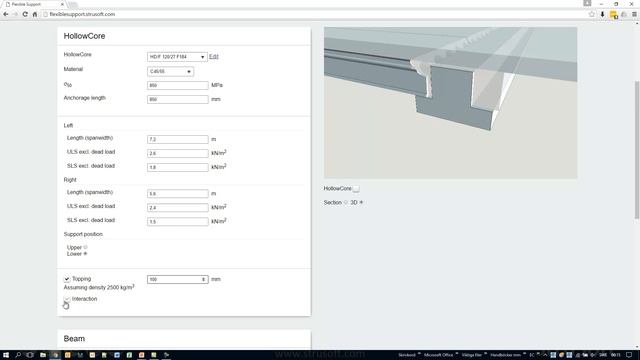Viewport: 640px width, 360px height.
Task: Show hidden system tray icons
Action: pyautogui.click(x=545, y=355)
